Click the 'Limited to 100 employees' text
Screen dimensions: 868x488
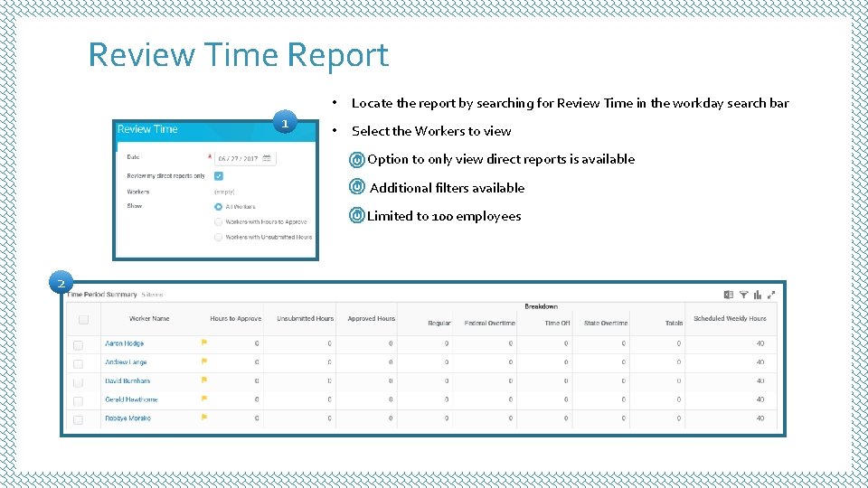[x=444, y=216]
